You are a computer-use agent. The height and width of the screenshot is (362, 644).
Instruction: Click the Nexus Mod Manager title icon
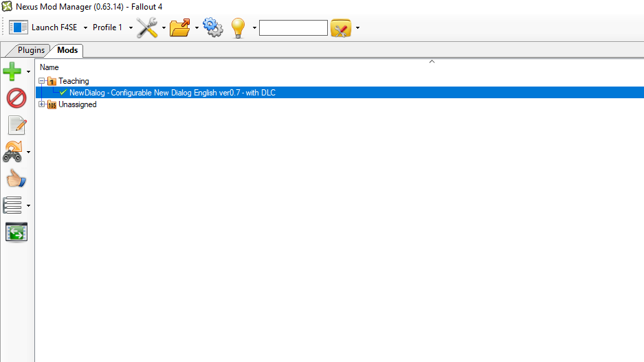pos(7,7)
